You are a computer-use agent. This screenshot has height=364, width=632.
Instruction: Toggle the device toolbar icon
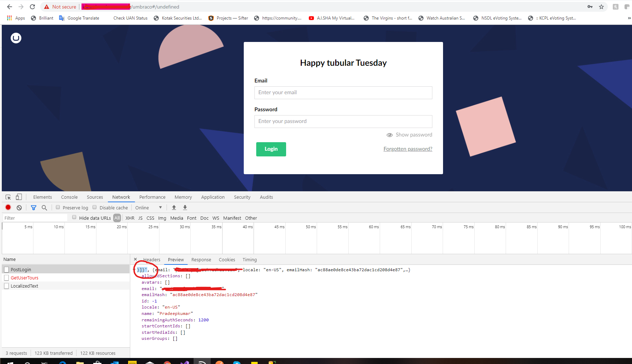click(x=19, y=197)
